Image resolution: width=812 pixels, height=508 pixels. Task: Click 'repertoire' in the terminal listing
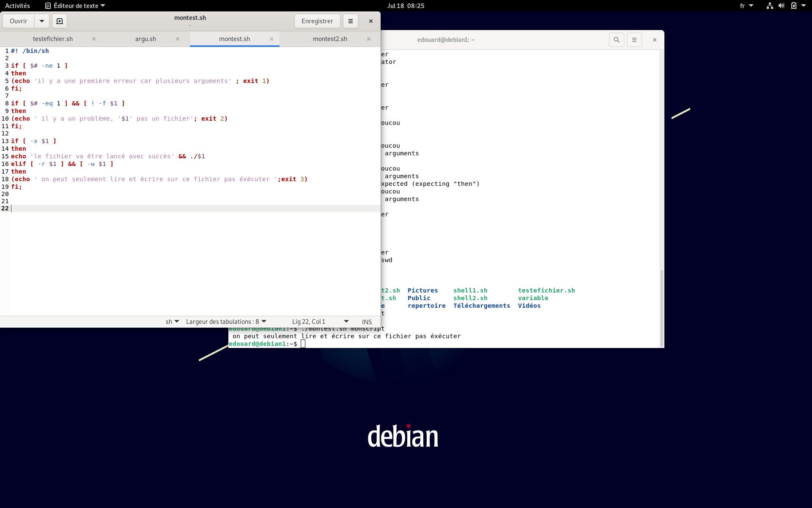point(426,306)
